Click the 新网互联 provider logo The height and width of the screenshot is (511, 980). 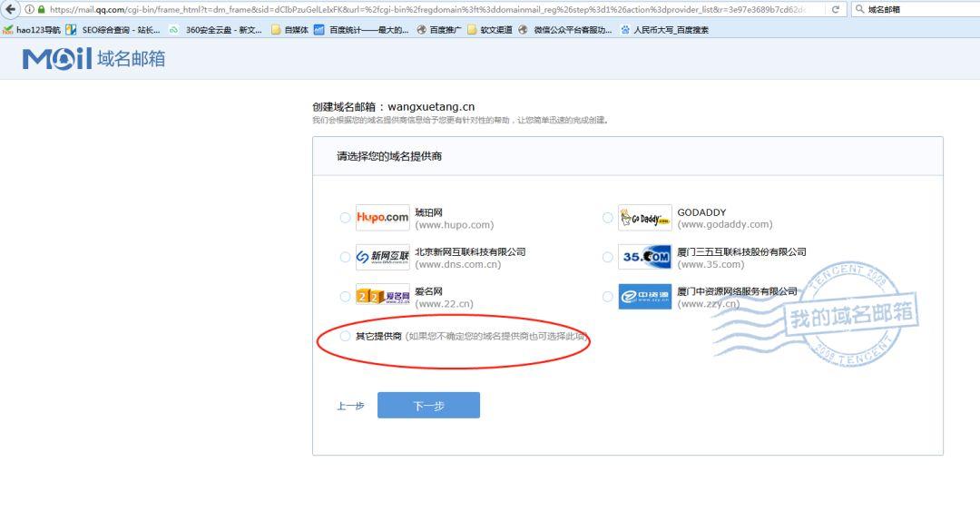[383, 257]
